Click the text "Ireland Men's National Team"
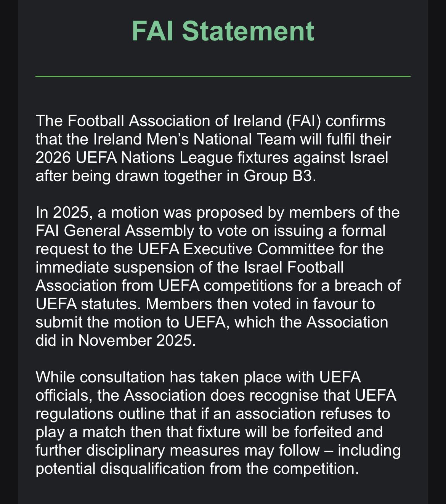Image resolution: width=446 pixels, height=504 pixels. [x=194, y=139]
